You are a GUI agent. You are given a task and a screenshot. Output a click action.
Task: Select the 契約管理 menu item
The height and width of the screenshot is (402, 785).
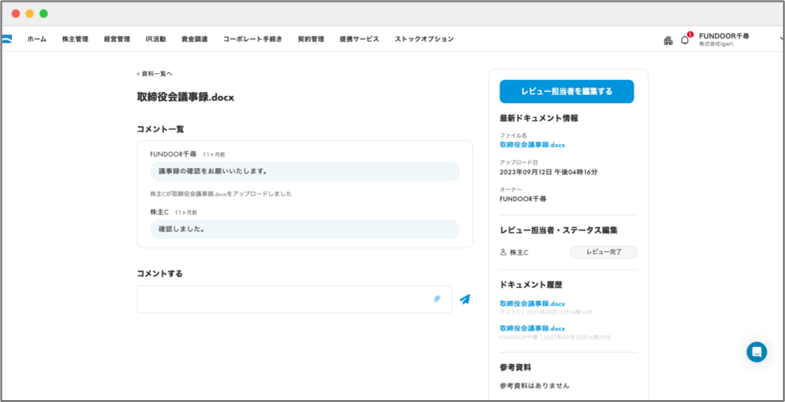[x=310, y=39]
